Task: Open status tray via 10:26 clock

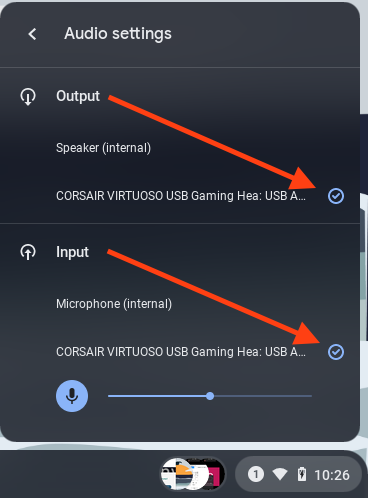Action: [x=332, y=475]
